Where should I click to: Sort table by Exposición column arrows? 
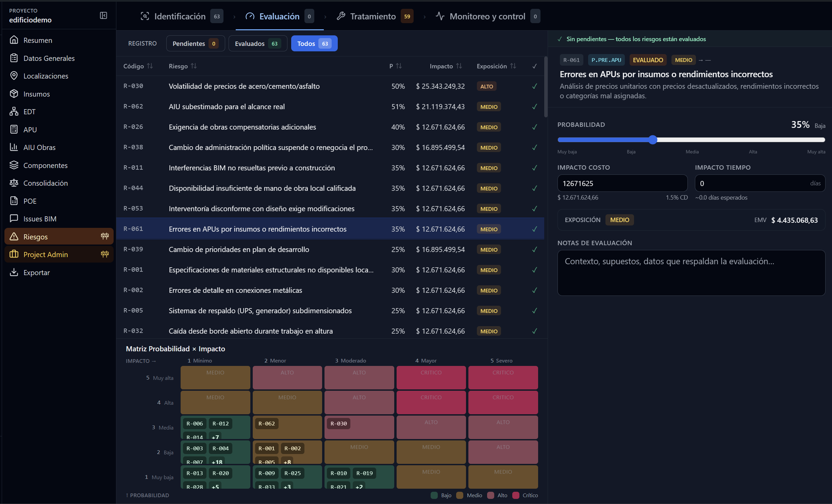coord(513,66)
